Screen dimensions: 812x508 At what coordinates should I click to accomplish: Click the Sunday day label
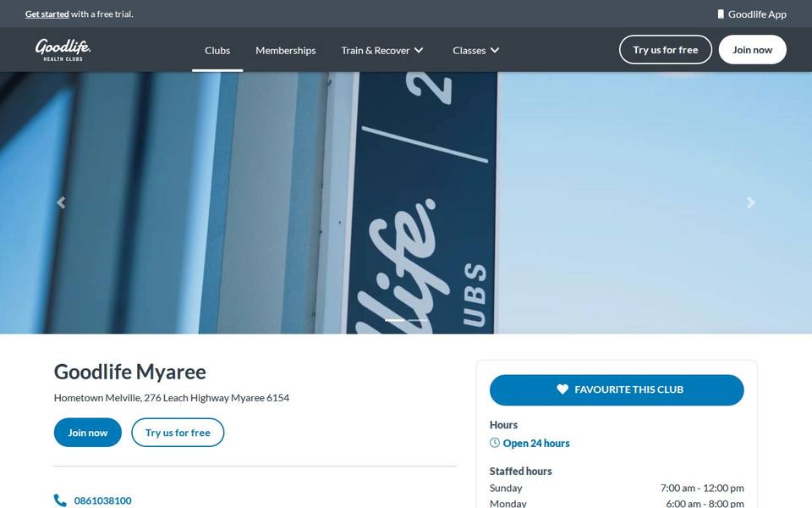point(506,488)
